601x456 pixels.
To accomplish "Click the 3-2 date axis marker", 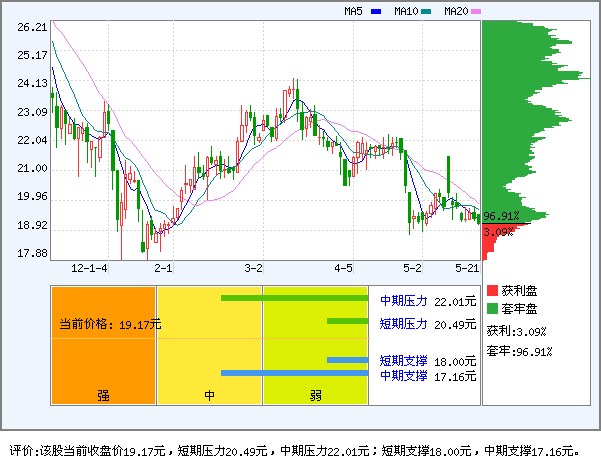I will coord(254,269).
